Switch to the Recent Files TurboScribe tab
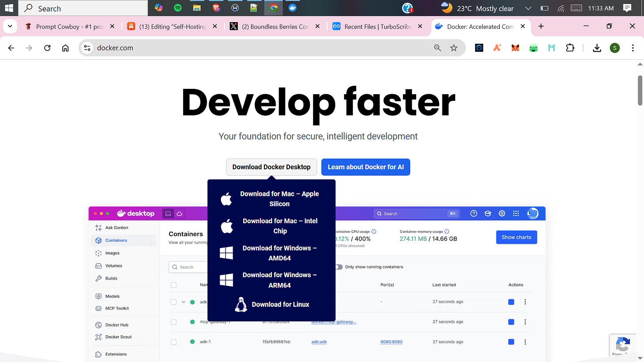 click(x=374, y=26)
